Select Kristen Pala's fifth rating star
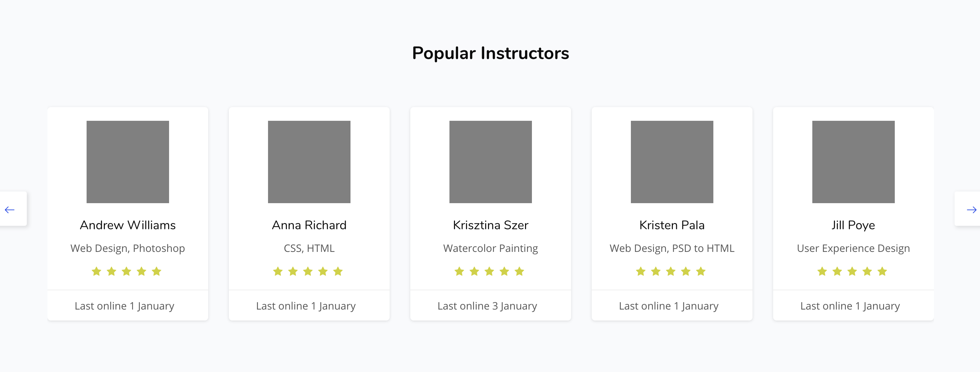 click(x=701, y=271)
